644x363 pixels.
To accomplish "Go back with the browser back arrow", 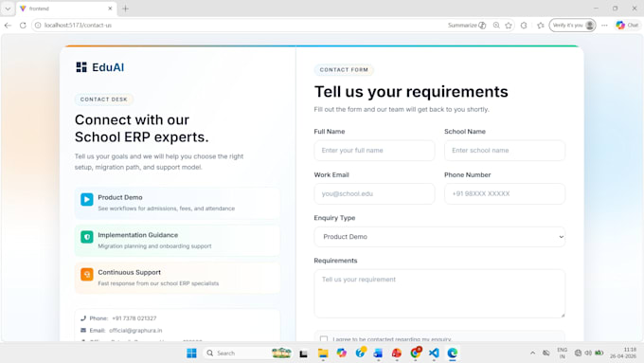I will coord(8,25).
